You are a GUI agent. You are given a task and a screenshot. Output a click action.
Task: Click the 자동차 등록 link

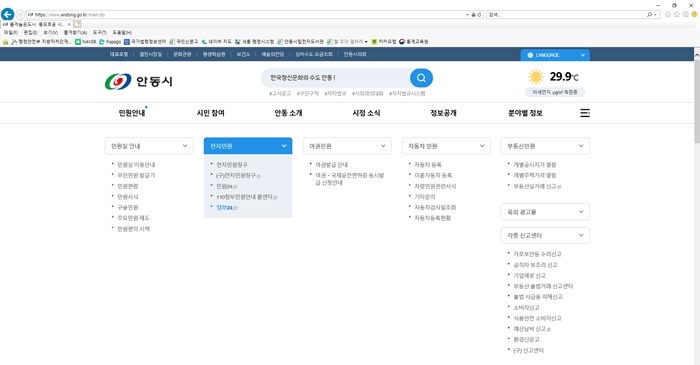pyautogui.click(x=428, y=165)
